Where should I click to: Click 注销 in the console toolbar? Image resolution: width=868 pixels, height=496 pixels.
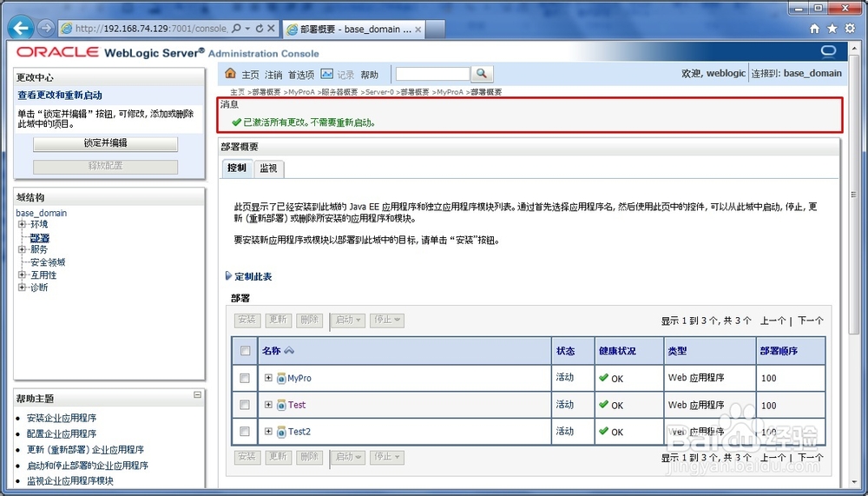pos(273,75)
